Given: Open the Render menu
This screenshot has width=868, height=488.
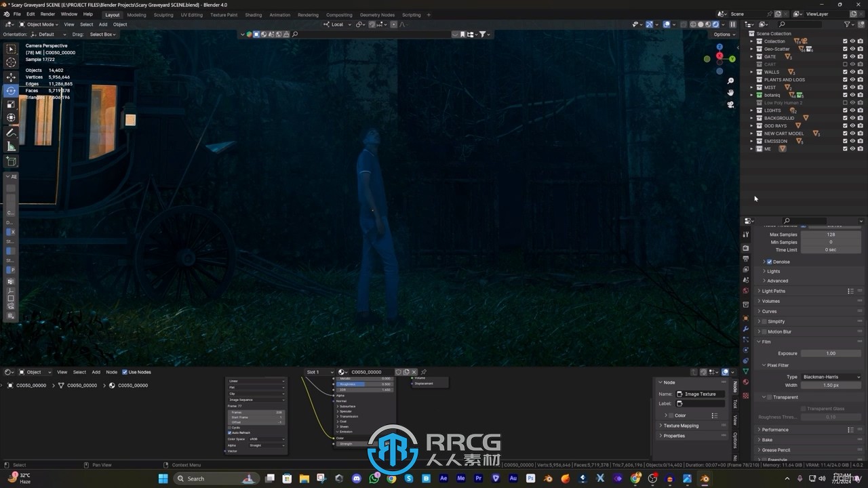Looking at the screenshot, I should click(x=47, y=14).
